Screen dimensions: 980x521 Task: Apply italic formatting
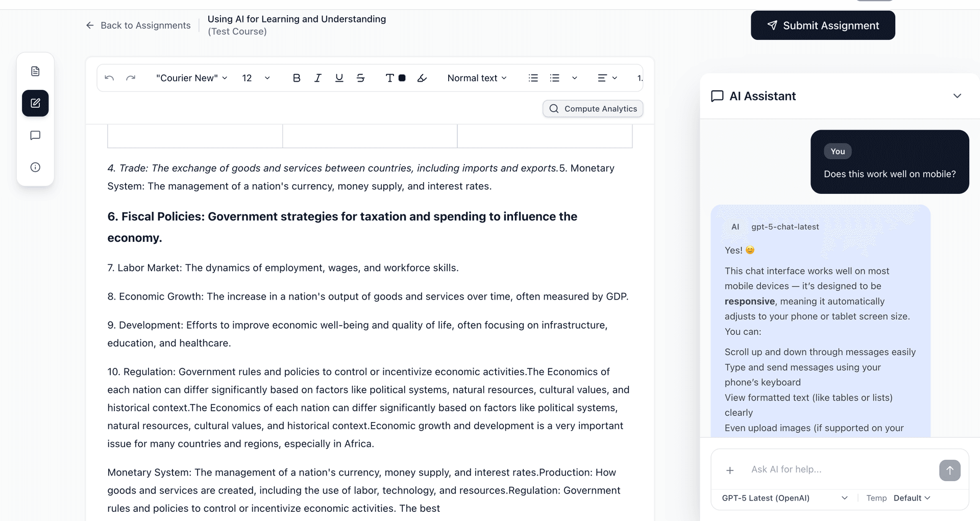tap(317, 78)
